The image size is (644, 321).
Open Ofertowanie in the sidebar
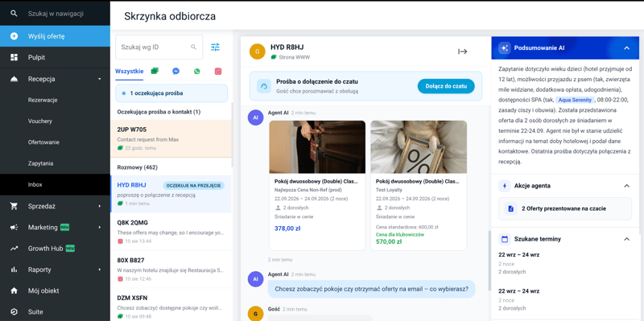pos(43,142)
